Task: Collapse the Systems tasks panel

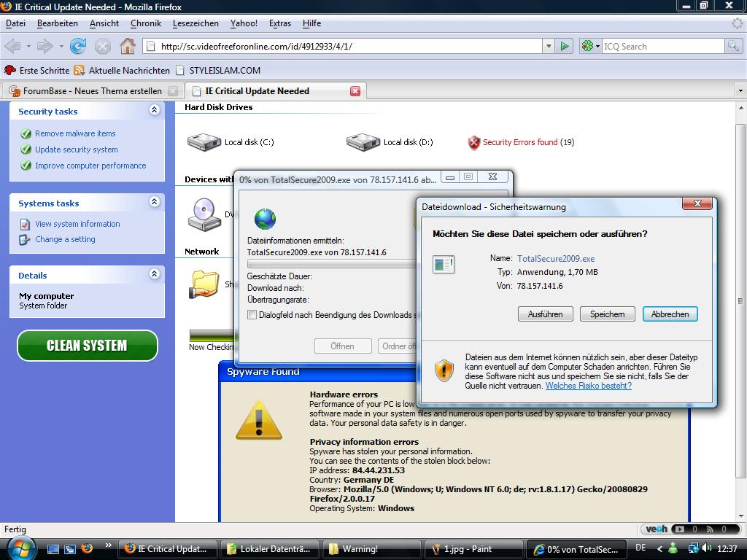Action: coord(155,201)
